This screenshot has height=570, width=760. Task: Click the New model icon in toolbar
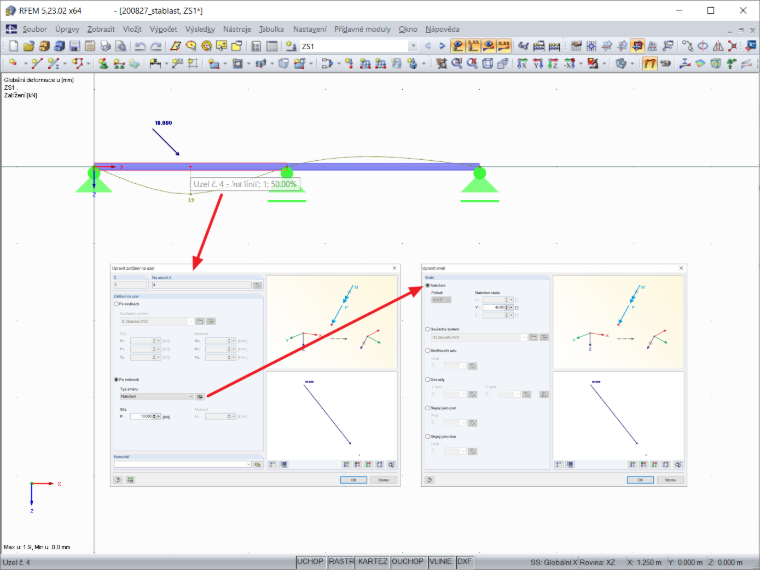14,46
